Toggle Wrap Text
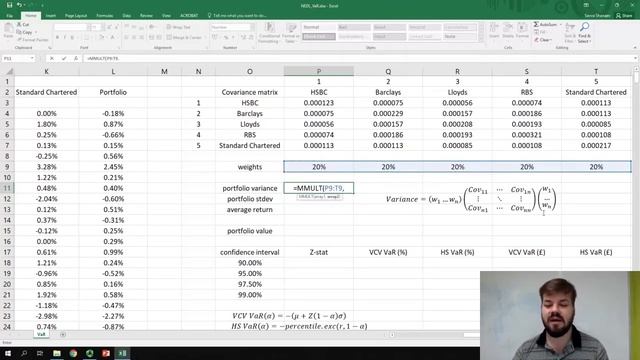Viewport: 640px width, 360px height. point(178,27)
